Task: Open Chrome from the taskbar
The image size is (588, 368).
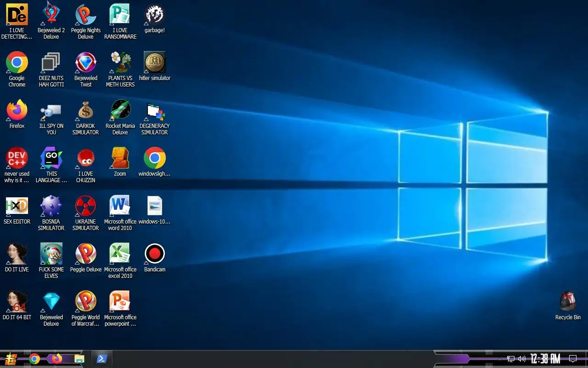Action: click(x=34, y=359)
